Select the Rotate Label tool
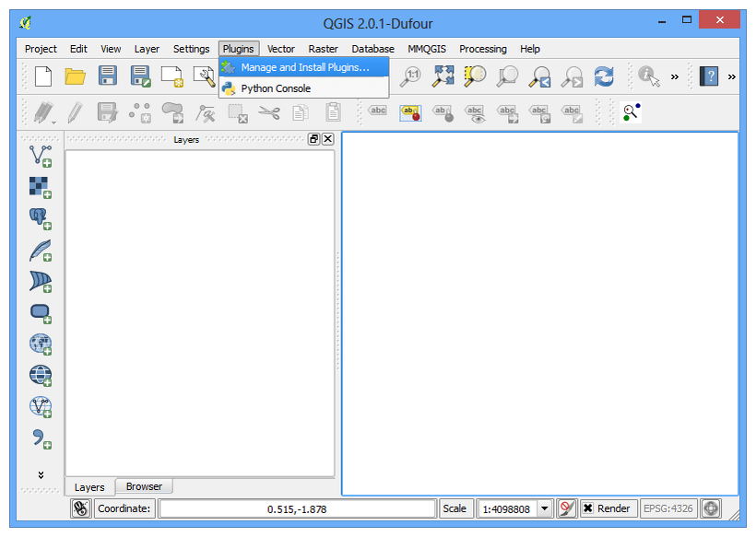 pyautogui.click(x=539, y=113)
